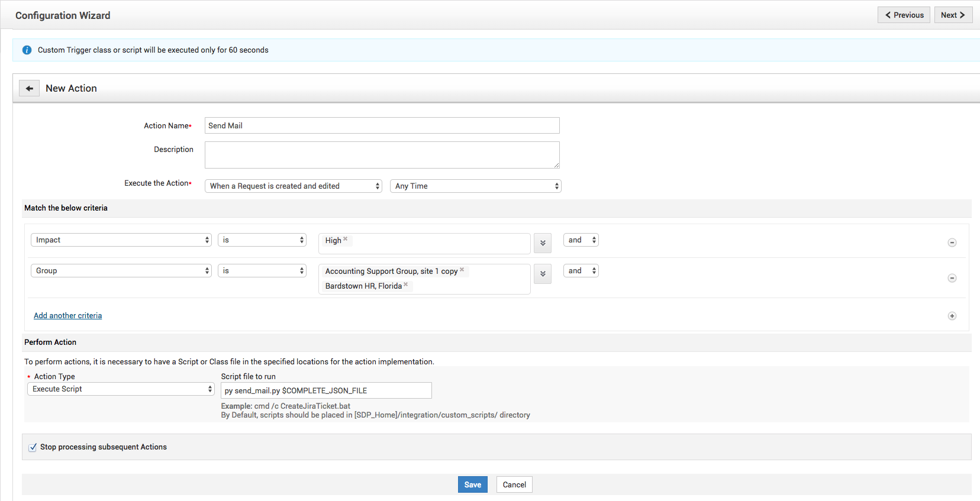980x501 pixels.
Task: Open the Action Type dropdown
Action: coord(121,389)
